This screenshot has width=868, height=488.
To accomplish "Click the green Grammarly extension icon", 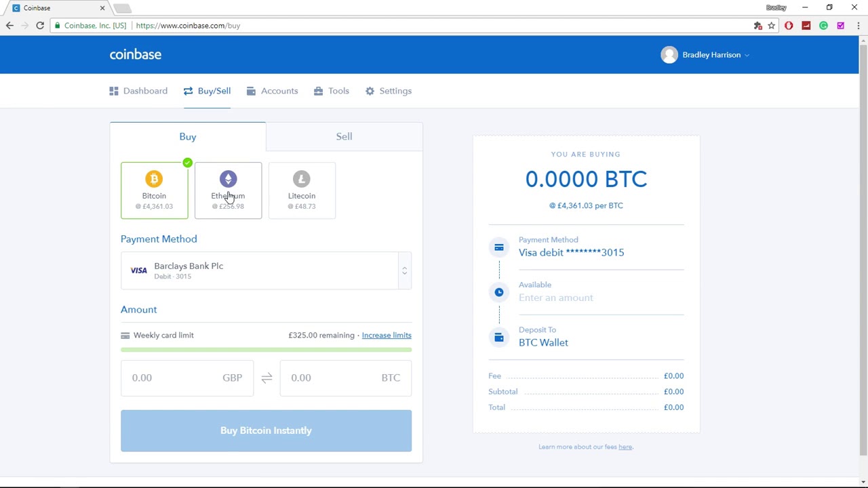I will (x=823, y=26).
